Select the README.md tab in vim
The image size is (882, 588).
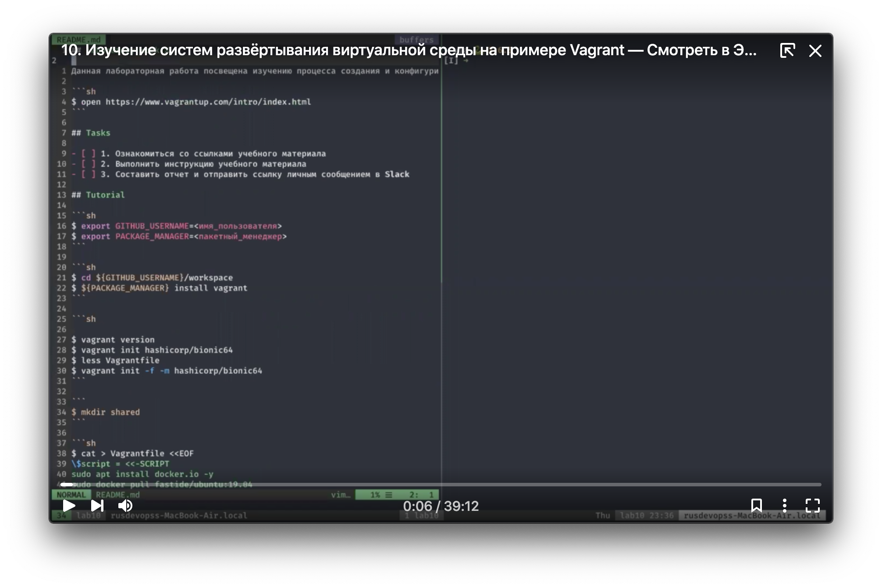(x=78, y=39)
